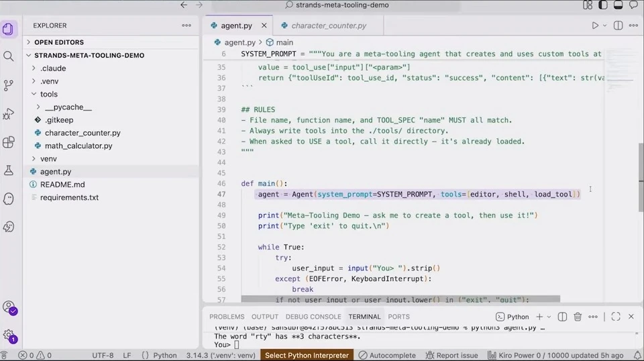Click the errors and warnings status indicator
The image size is (644, 361).
[x=36, y=355]
